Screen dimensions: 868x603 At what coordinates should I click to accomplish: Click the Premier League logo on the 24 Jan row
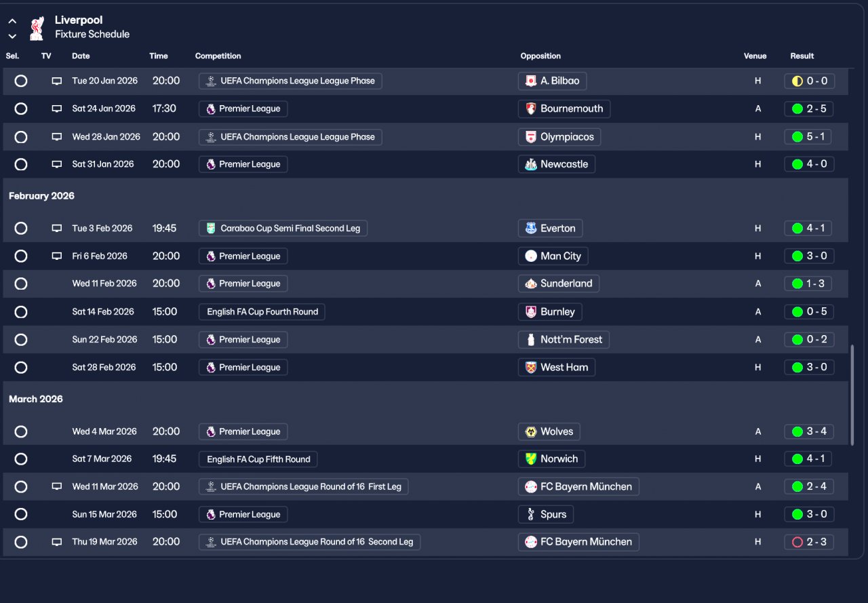(211, 109)
